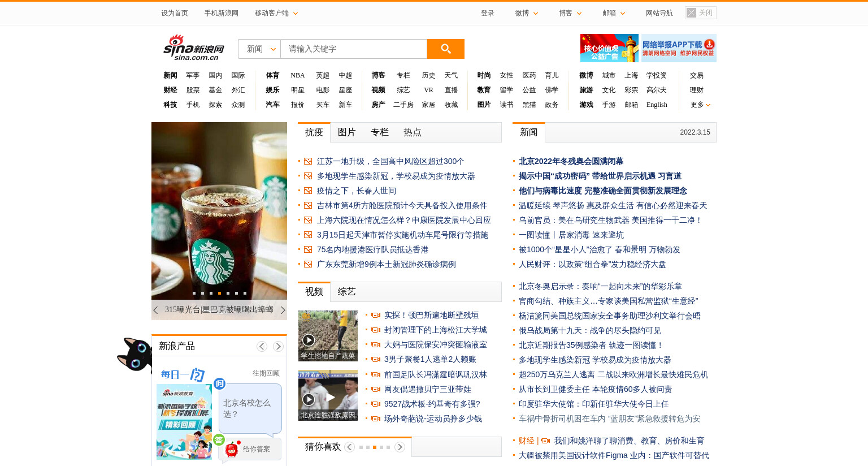The height and width of the screenshot is (466, 868).
Task: Switch to the 图片 tab
Action: [347, 132]
